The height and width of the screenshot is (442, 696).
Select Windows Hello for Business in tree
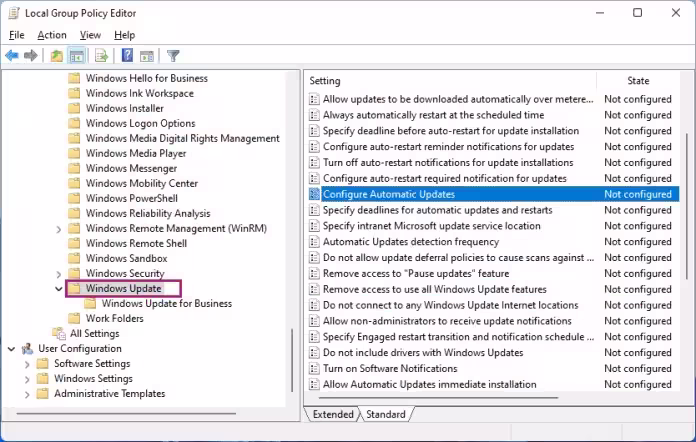[147, 78]
